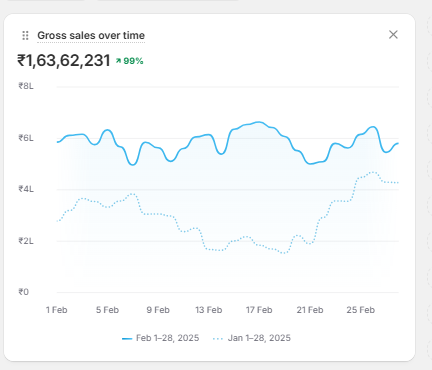
Task: Click the ₹0 y-axis label
Action: (24, 292)
